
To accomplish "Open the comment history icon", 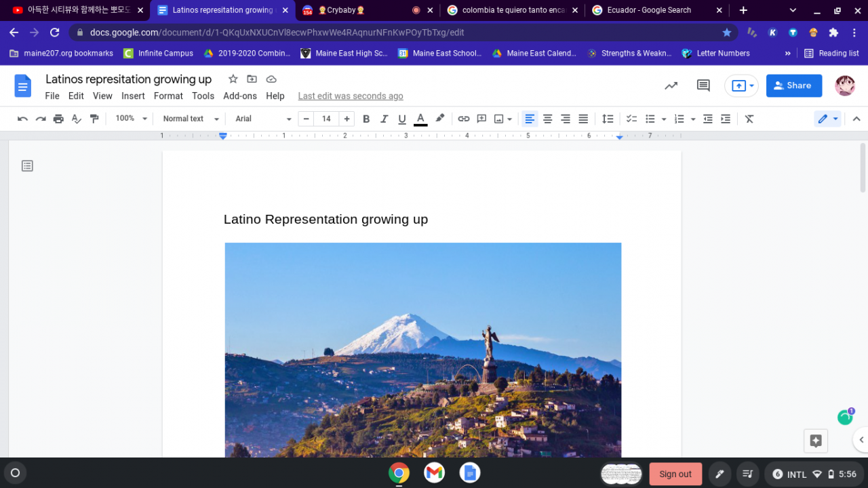I will (x=703, y=85).
